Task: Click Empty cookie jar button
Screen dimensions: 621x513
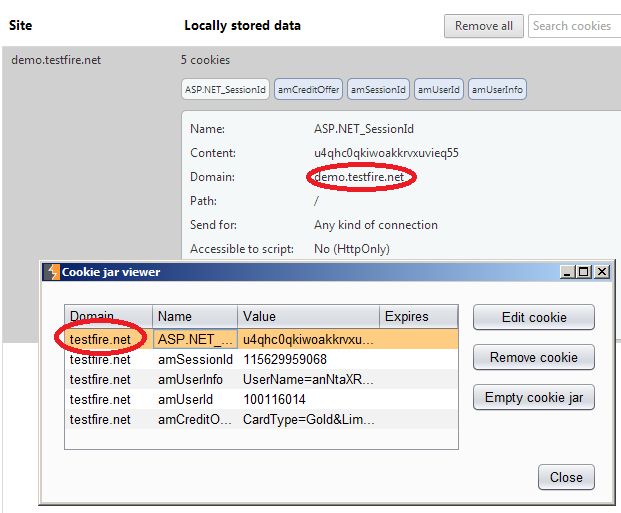Action: pyautogui.click(x=534, y=397)
